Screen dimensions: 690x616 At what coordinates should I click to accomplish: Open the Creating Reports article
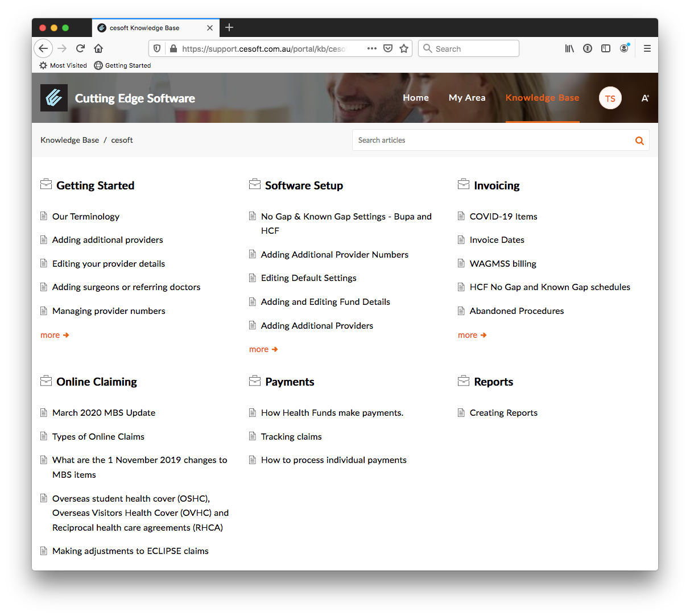(x=503, y=413)
